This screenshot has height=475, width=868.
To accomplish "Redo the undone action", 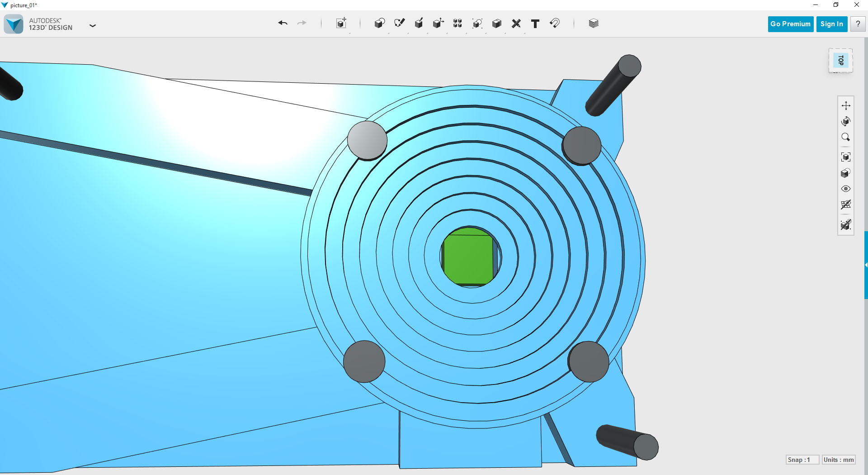I will [302, 23].
